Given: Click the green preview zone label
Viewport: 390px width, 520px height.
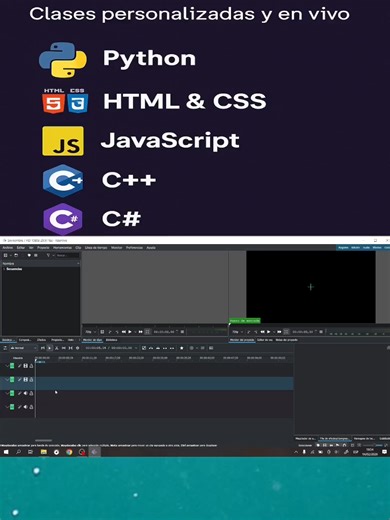Looking at the screenshot, I should point(245,321).
